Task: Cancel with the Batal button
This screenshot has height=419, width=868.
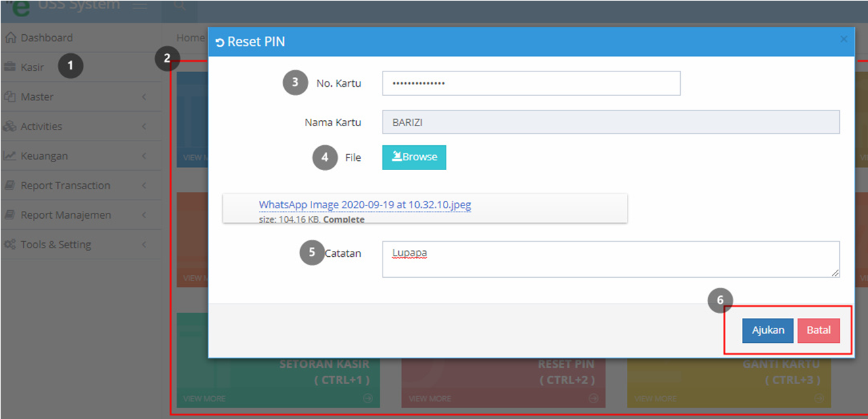Action: 819,330
